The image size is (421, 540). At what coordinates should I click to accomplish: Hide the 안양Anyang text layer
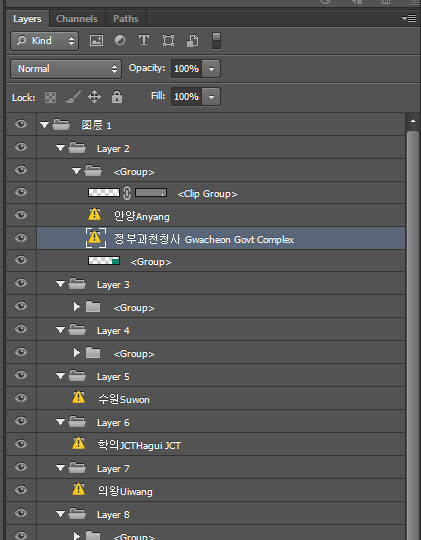pyautogui.click(x=21, y=215)
